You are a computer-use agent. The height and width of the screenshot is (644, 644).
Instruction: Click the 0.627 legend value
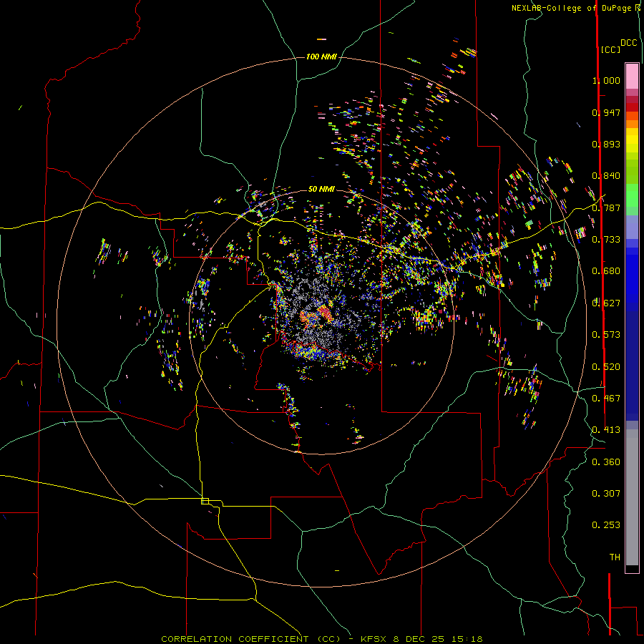606,303
